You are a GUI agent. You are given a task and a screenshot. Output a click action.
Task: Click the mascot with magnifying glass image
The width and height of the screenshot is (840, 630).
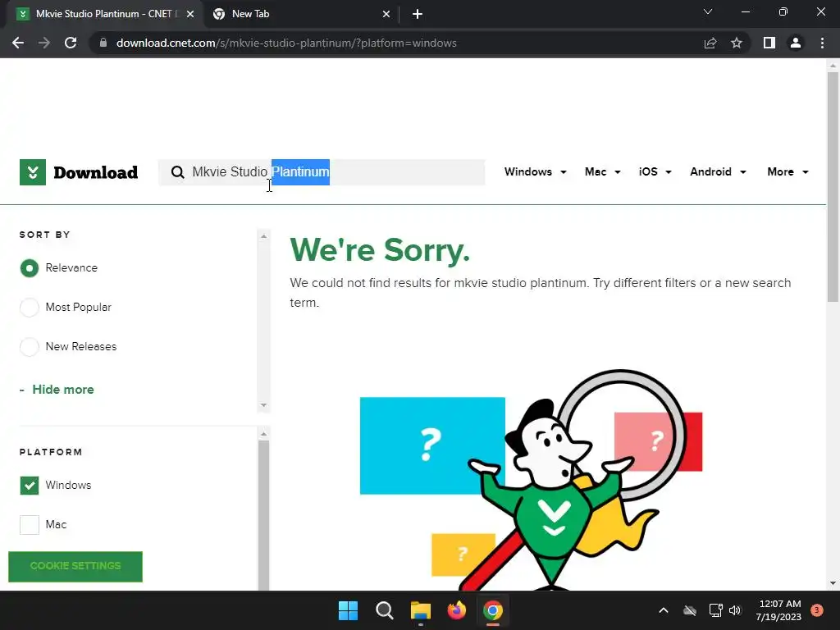click(x=531, y=480)
